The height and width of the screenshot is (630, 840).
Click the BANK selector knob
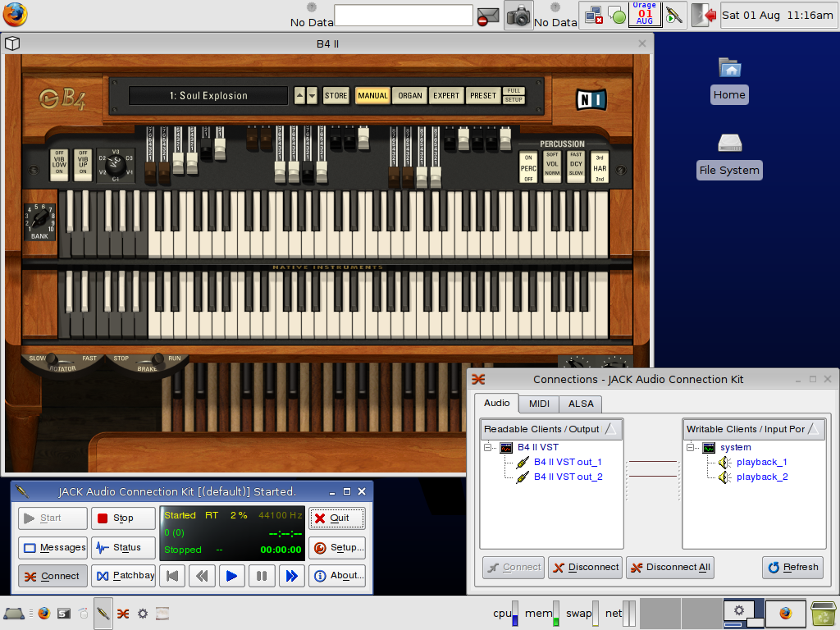(x=39, y=220)
